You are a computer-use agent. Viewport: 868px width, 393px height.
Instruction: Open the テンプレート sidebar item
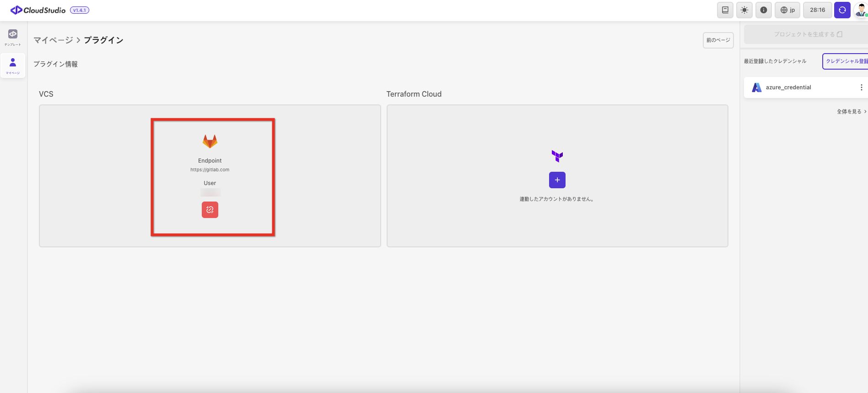click(13, 37)
